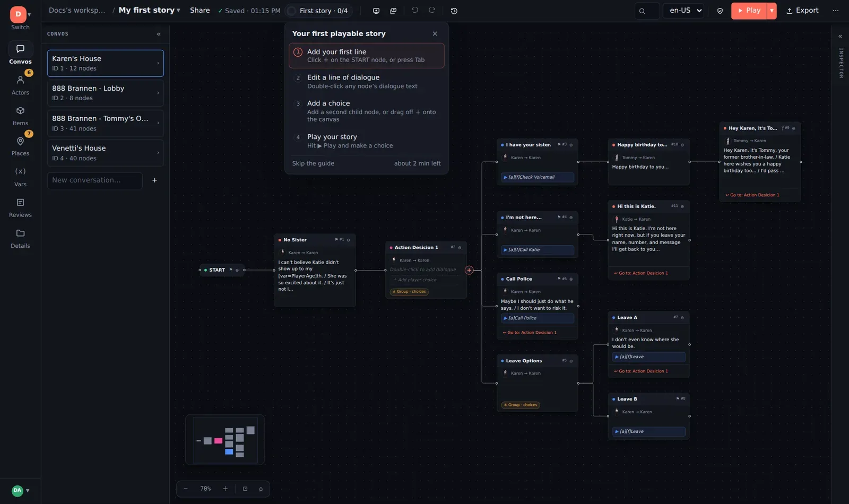Click the red plus on Action Desicion 1
The image size is (849, 504).
pos(469,270)
